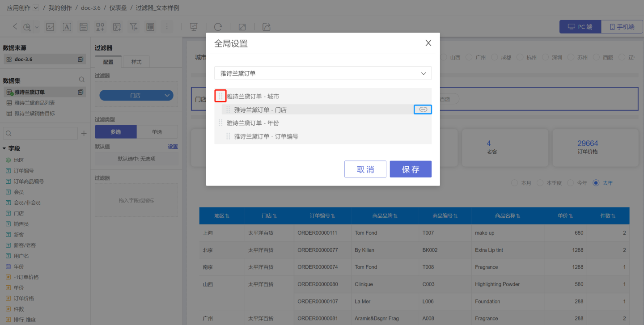Collapse the 字段 section in left panel

[4, 148]
